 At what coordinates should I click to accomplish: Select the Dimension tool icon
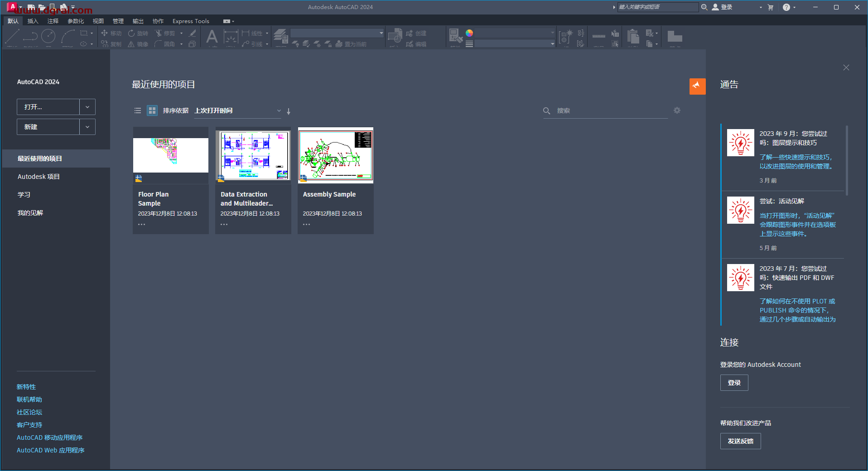(x=231, y=37)
